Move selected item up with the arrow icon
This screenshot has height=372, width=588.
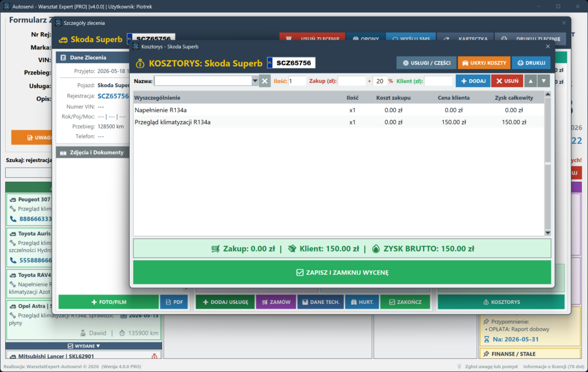[530, 81]
